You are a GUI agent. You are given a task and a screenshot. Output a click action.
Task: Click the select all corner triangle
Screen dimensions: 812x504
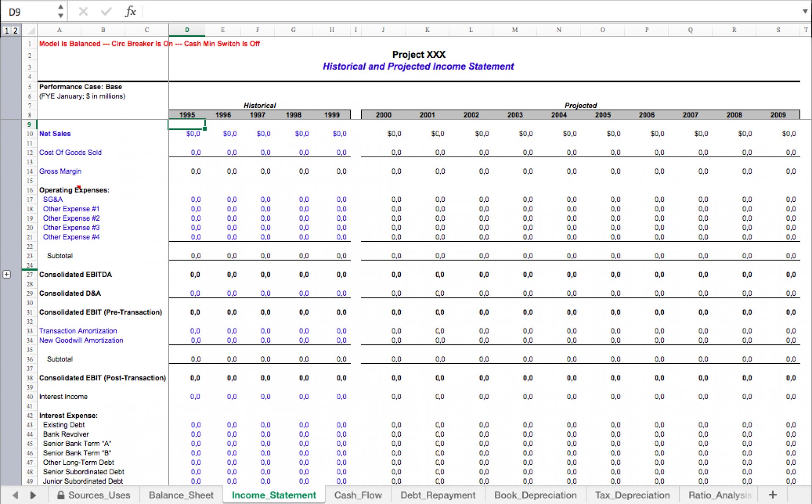pyautogui.click(x=30, y=30)
